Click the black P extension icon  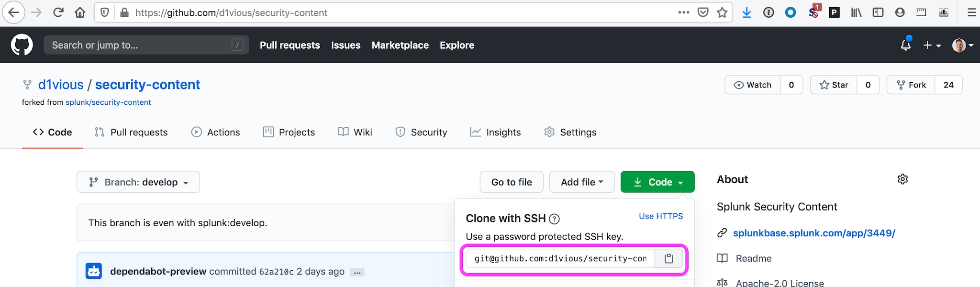[x=834, y=13]
